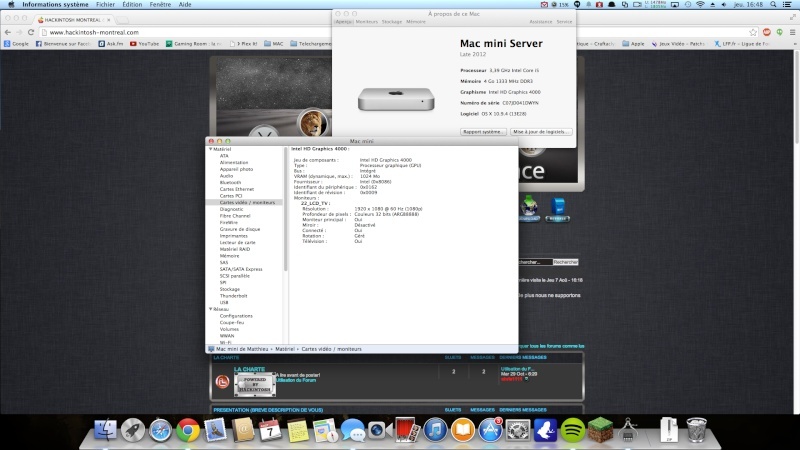Viewport: 800px width, 450px height.
Task: Open App Store icon with badge
Action: [490, 430]
